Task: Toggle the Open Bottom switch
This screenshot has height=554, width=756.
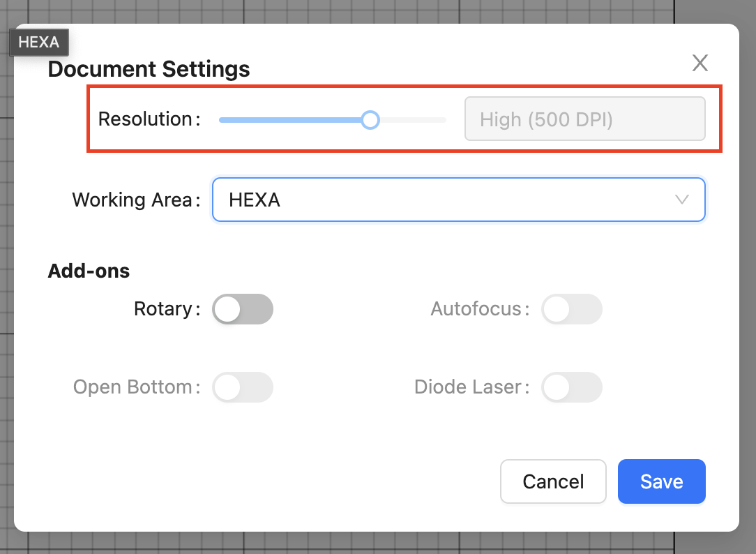Action: [242, 387]
